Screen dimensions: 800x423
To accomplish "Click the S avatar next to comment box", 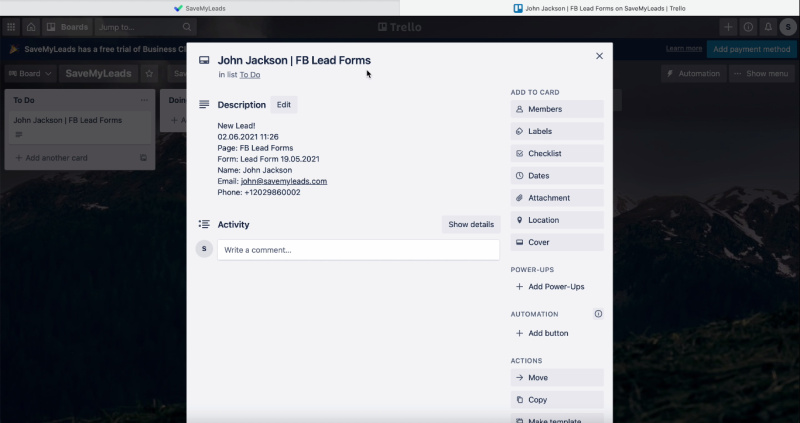I will (204, 249).
